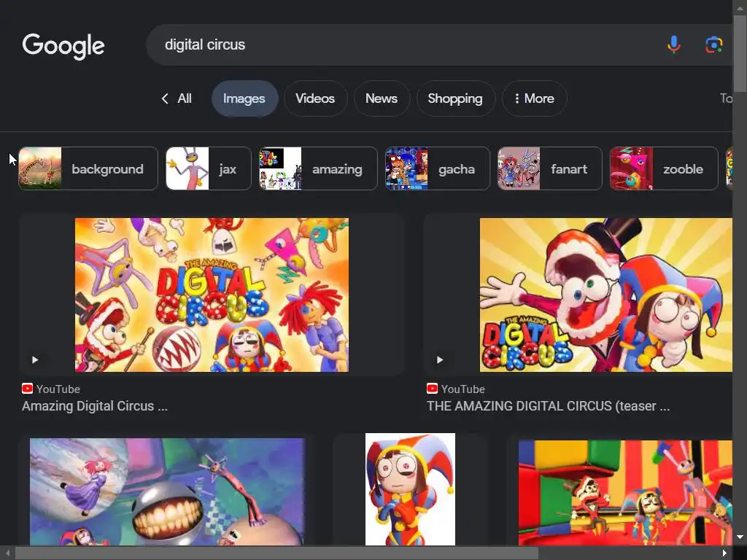Open the image with grinning metal ball
The height and width of the screenshot is (560, 747).
tap(167, 492)
